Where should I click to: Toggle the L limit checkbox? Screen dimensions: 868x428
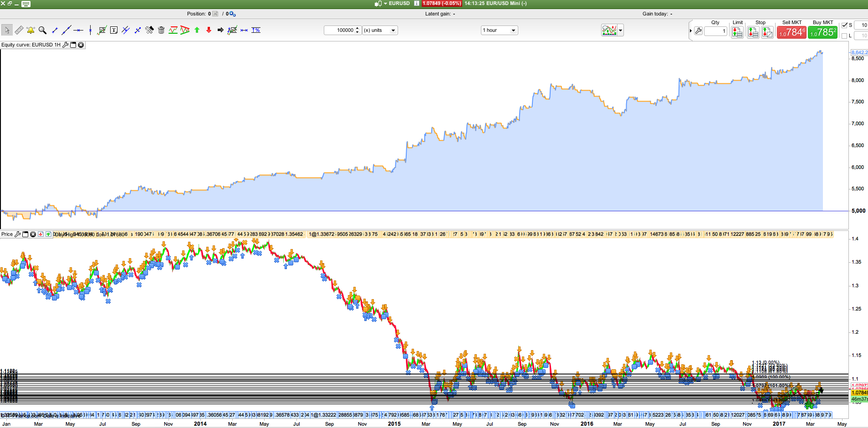pos(845,36)
